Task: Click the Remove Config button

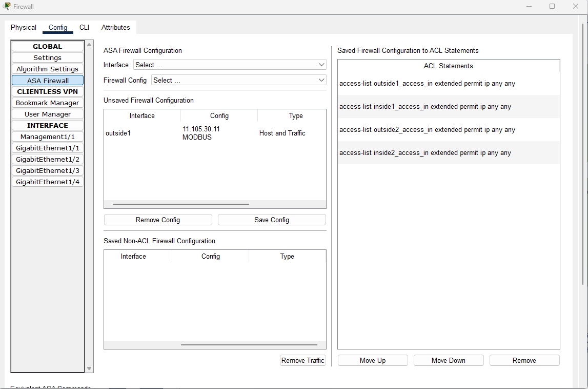Action: (x=157, y=219)
